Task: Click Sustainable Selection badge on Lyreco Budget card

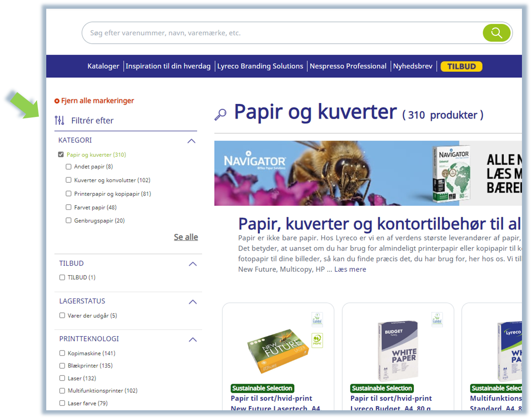Action: pyautogui.click(x=382, y=388)
